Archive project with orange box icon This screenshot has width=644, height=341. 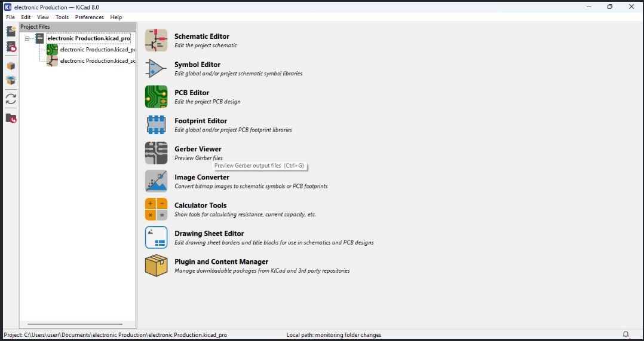pos(11,66)
